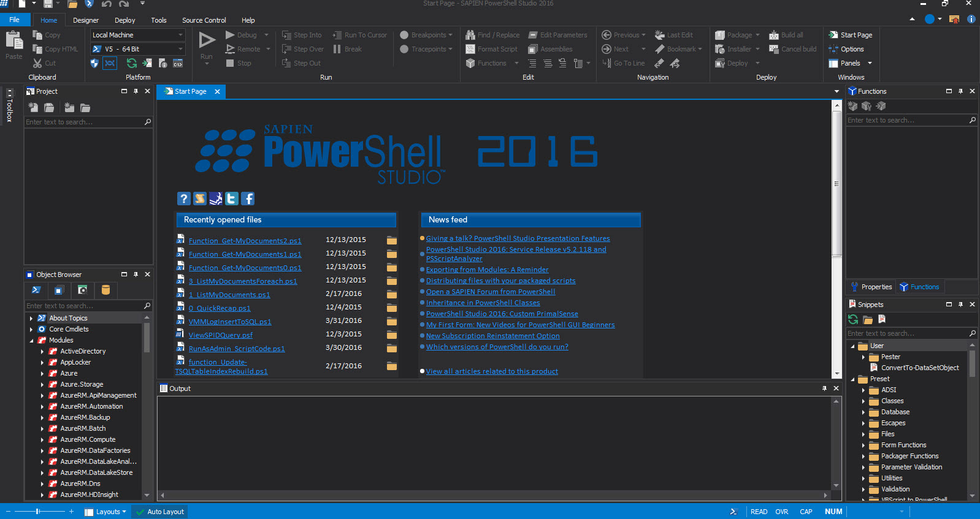Click the Elevated shield icon in Platform group
980x519 pixels.
click(94, 63)
